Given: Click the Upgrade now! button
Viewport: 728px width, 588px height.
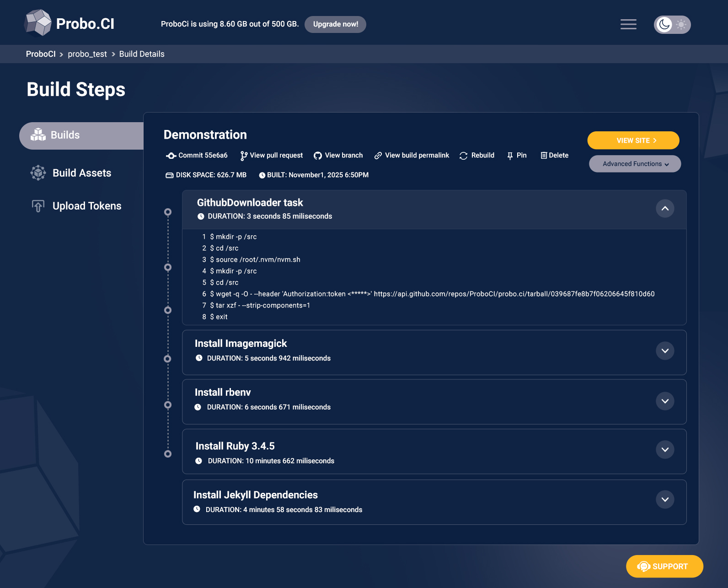Looking at the screenshot, I should point(335,24).
